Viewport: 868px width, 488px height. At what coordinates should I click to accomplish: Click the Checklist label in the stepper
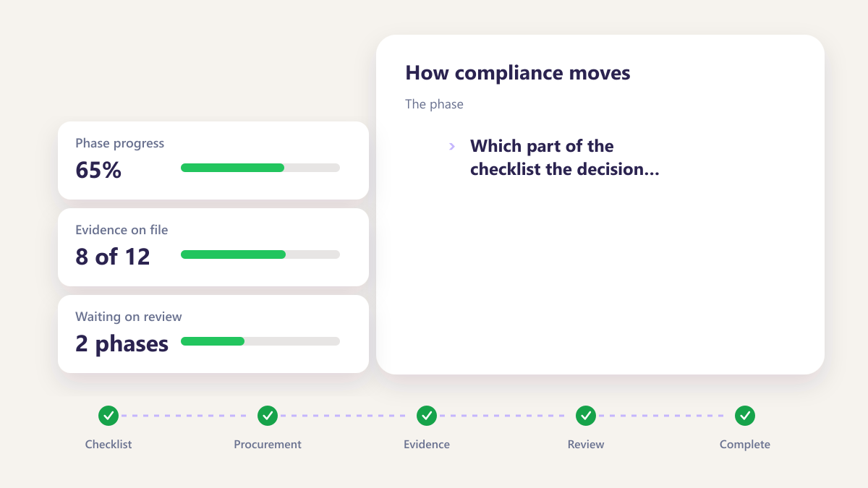(x=109, y=445)
